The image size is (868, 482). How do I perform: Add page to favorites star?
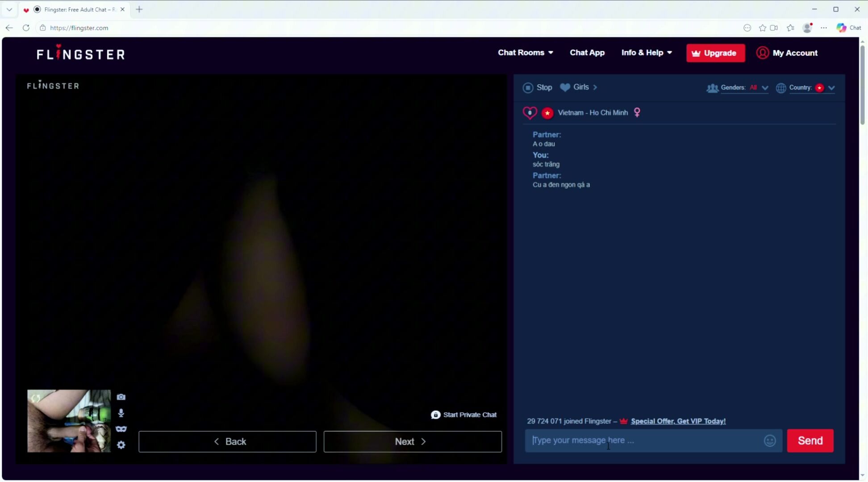763,28
